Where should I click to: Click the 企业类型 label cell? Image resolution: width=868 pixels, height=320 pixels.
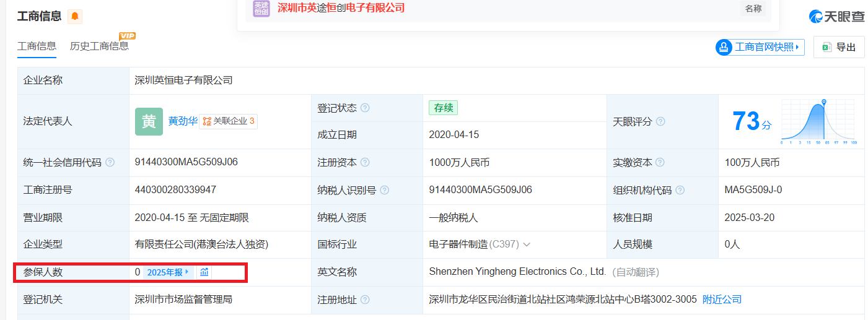pyautogui.click(x=73, y=244)
